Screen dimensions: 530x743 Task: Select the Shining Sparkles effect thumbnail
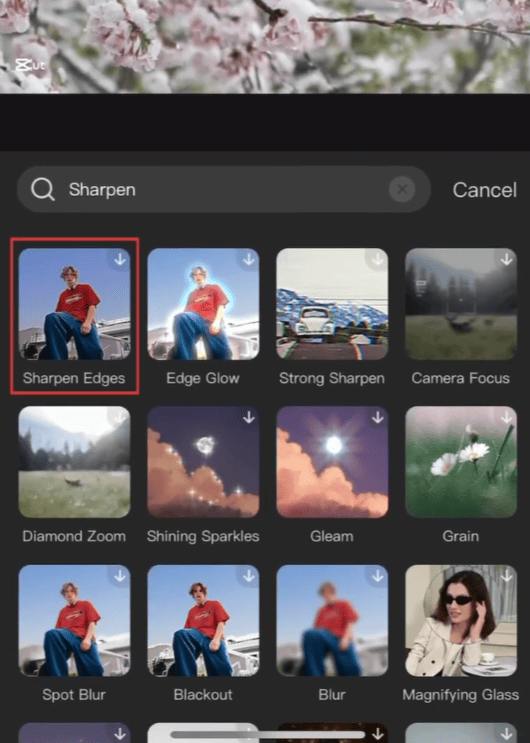[203, 462]
